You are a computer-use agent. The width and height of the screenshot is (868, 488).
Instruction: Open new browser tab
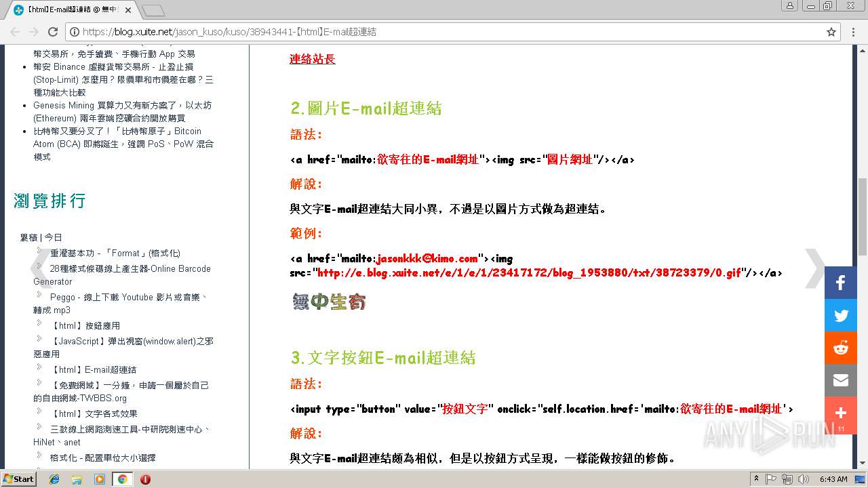click(153, 10)
